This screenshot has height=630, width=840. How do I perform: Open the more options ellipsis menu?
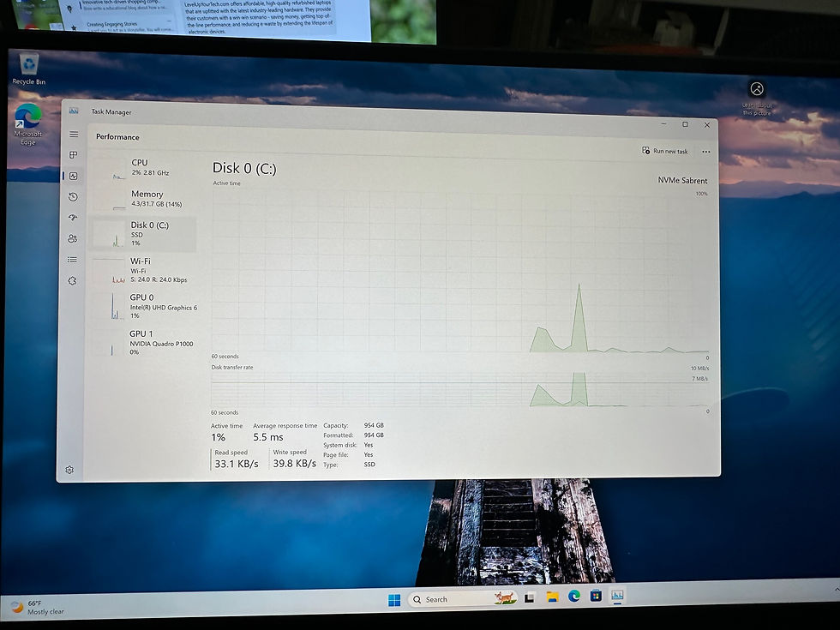[x=706, y=152]
